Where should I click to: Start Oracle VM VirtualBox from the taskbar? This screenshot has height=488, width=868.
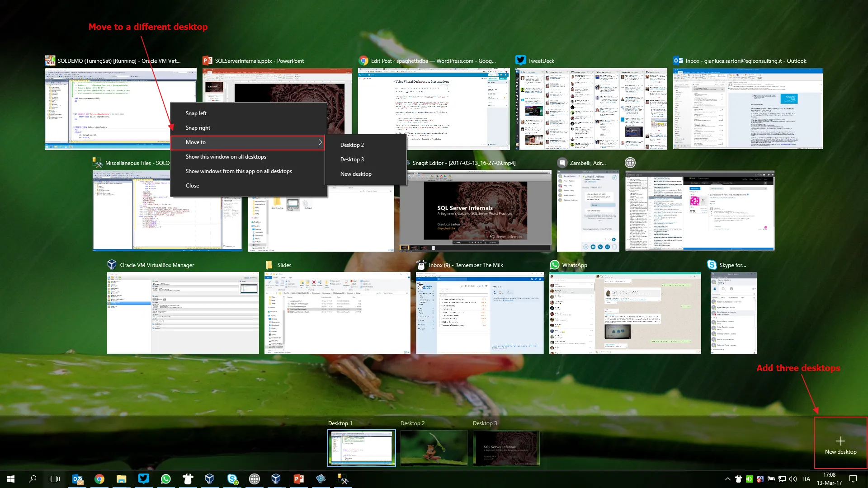210,479
